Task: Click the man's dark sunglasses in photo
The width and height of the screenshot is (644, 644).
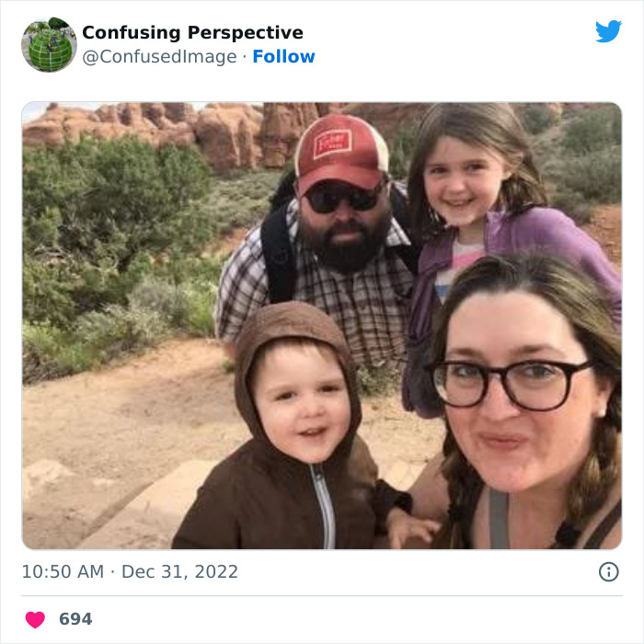Action: coord(346,196)
